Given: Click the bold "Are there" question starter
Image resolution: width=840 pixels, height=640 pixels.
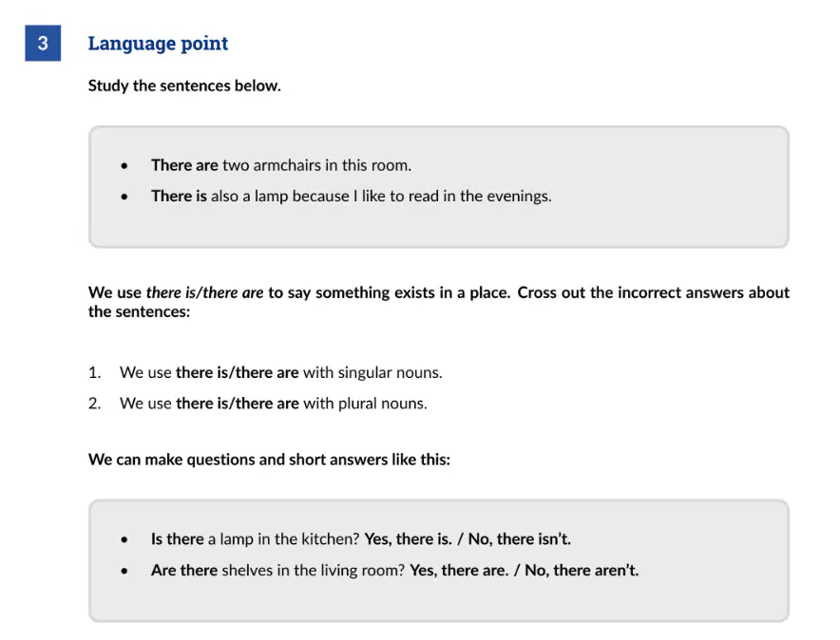Looking at the screenshot, I should 184,570.
